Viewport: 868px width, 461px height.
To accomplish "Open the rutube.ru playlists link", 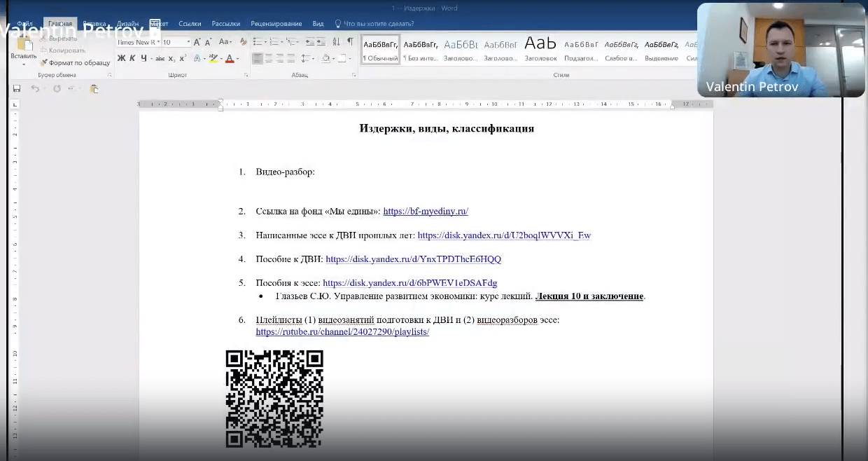I will coord(342,332).
